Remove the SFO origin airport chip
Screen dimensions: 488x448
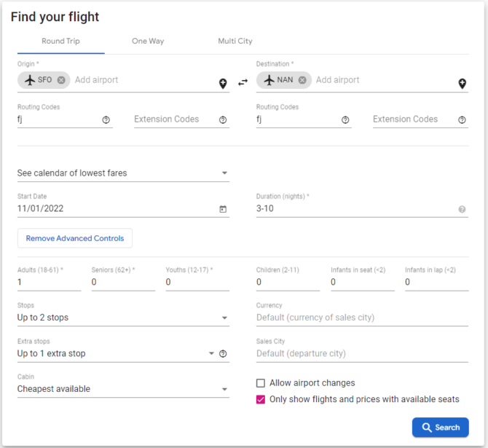point(61,80)
